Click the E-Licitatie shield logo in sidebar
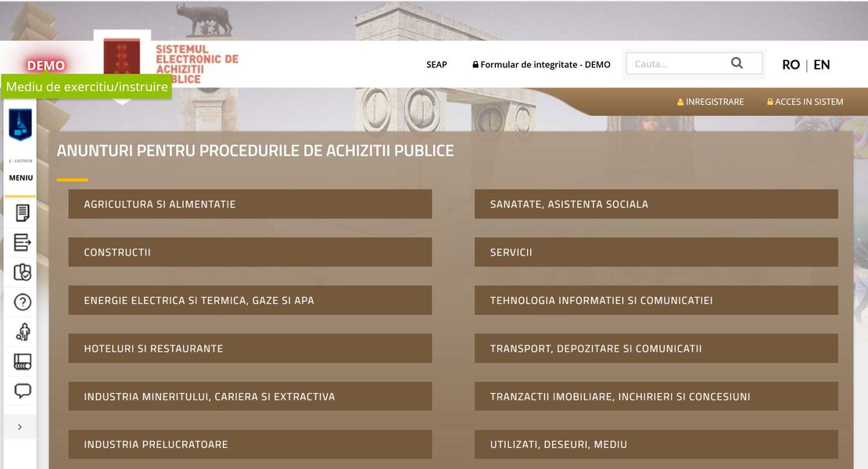868x469 pixels. 20,124
